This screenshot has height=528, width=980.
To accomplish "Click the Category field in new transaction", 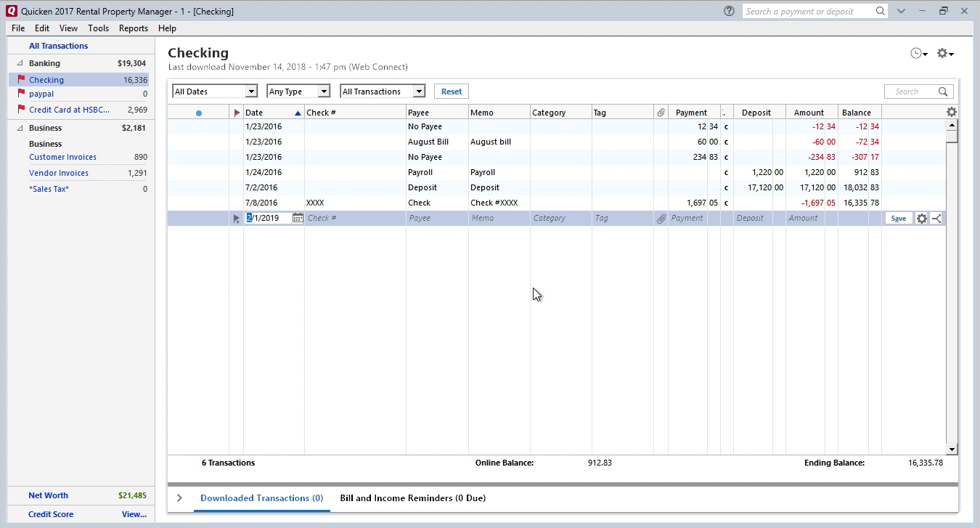I will pyautogui.click(x=560, y=218).
